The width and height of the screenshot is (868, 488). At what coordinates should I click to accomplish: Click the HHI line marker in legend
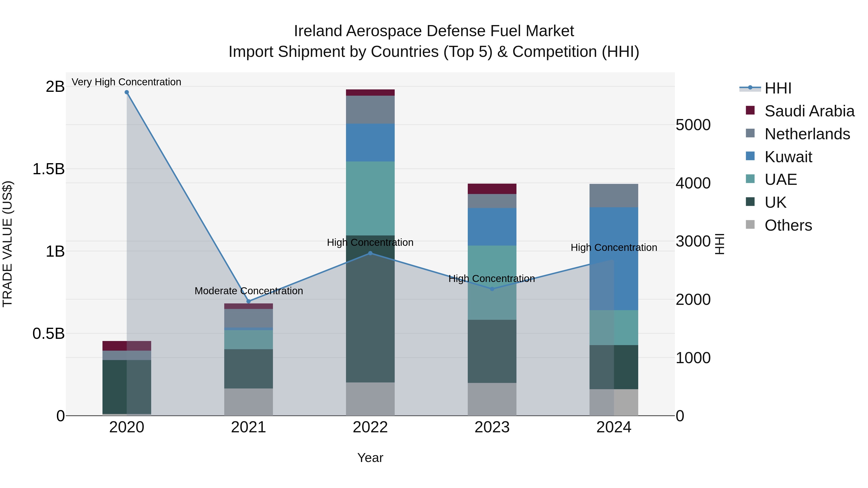coord(750,87)
